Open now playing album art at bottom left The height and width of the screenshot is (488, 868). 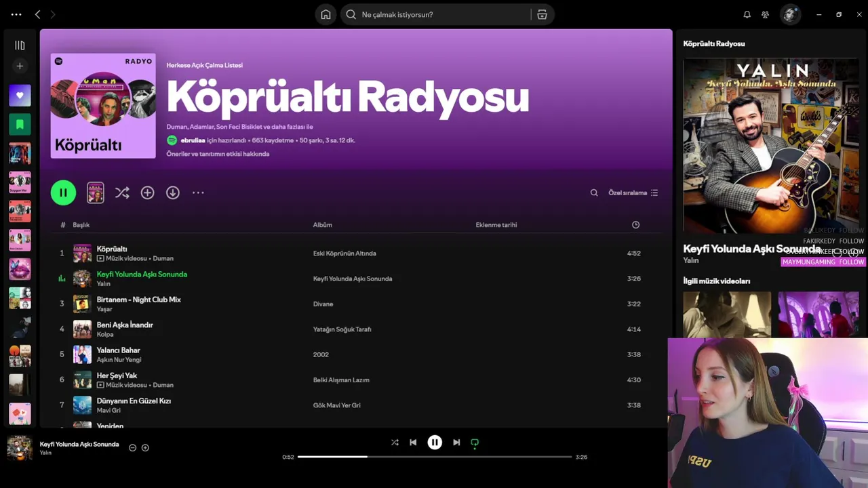tap(19, 448)
